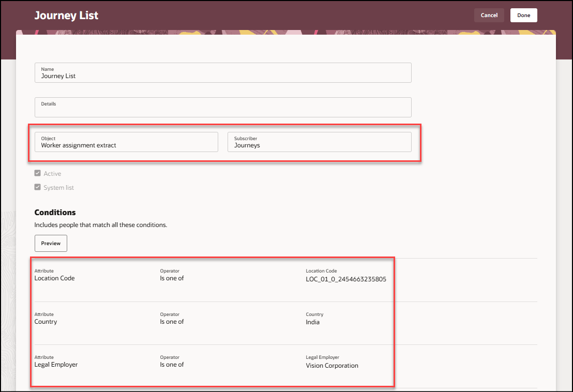Click the operator in the Location Code row
The width and height of the screenshot is (573, 392).
click(x=172, y=278)
